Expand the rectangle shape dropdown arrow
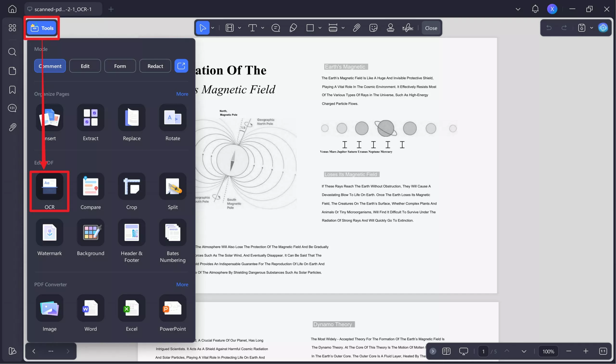This screenshot has width=616, height=364. 320,28
